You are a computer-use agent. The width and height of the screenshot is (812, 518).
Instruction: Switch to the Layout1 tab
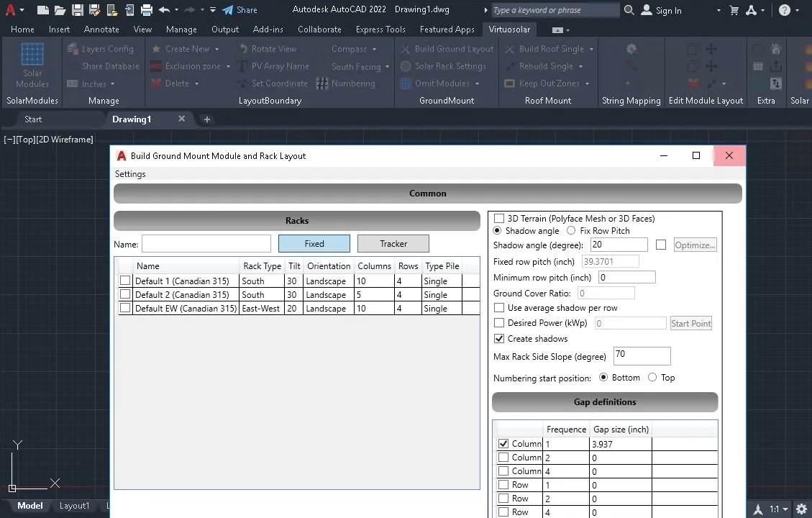click(74, 506)
